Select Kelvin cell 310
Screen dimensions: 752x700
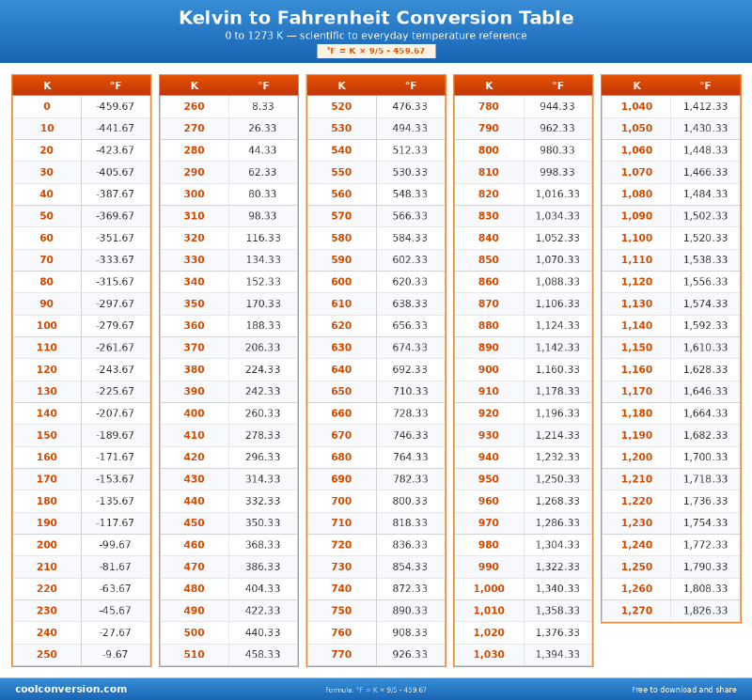point(195,216)
